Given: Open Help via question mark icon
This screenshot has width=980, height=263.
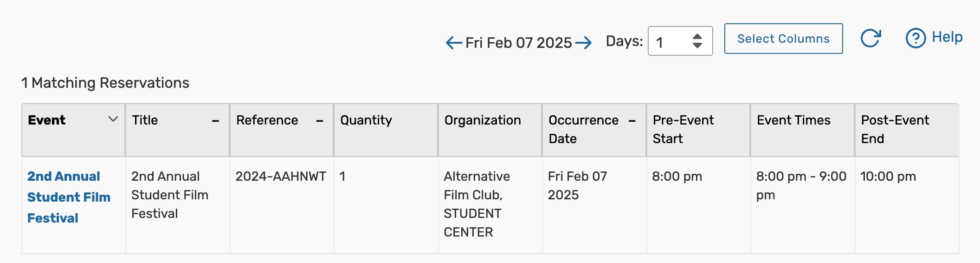Looking at the screenshot, I should tap(916, 38).
